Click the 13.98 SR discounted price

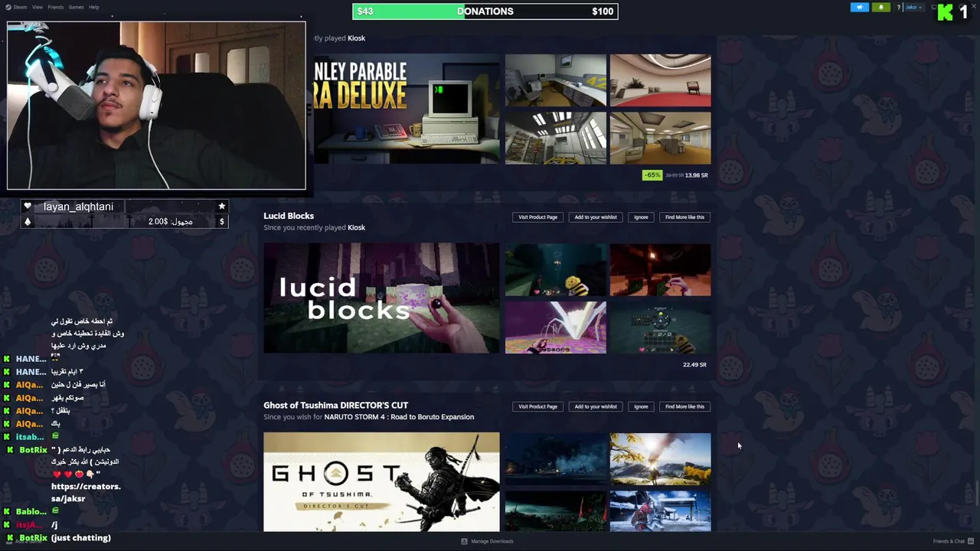[x=696, y=175]
